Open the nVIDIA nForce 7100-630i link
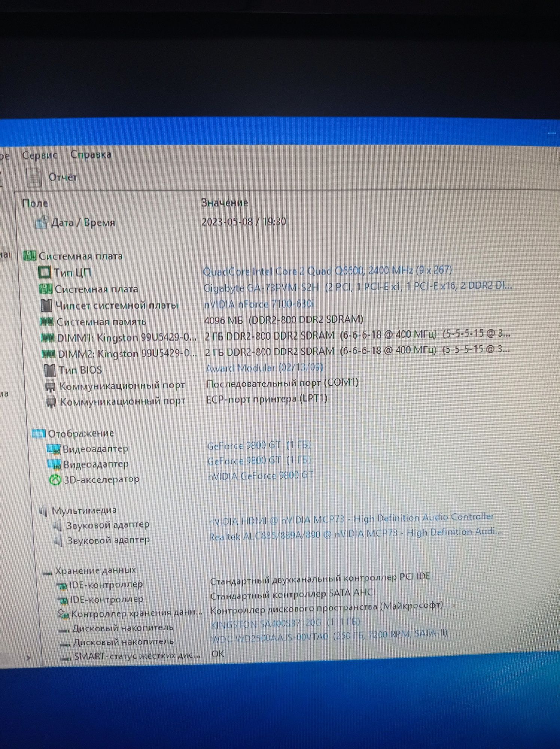 tap(259, 304)
